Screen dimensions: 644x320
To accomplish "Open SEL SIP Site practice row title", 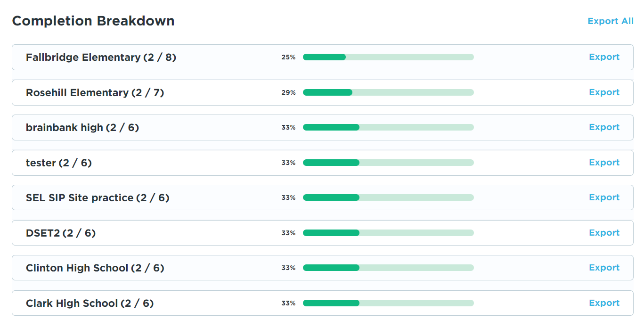I will pos(98,198).
